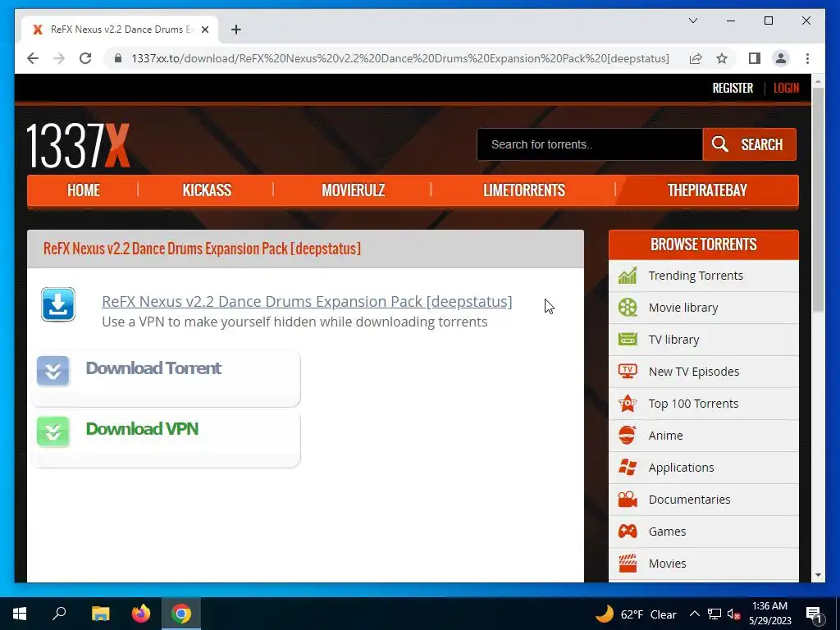Viewport: 840px width, 630px height.
Task: Share this page via share icon
Action: tap(696, 58)
